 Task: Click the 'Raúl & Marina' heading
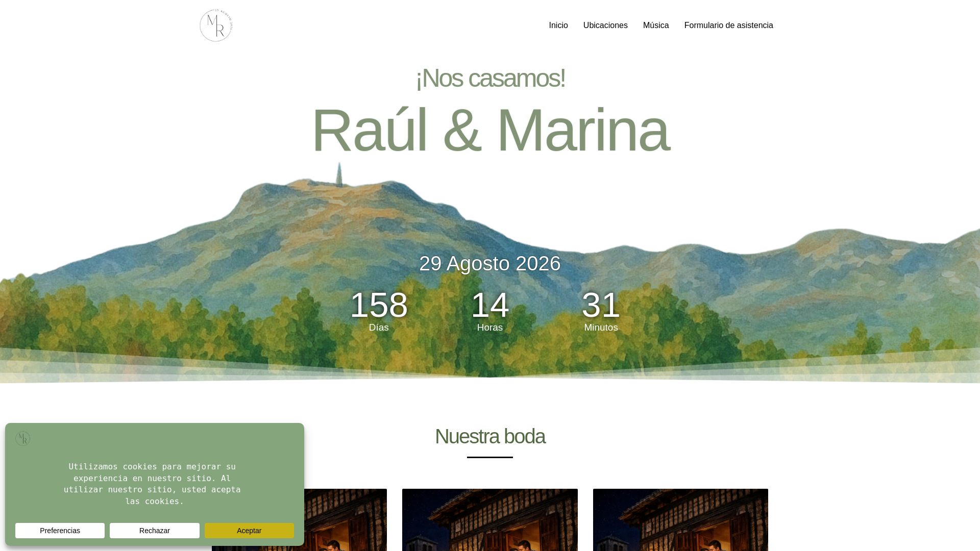coord(490,130)
